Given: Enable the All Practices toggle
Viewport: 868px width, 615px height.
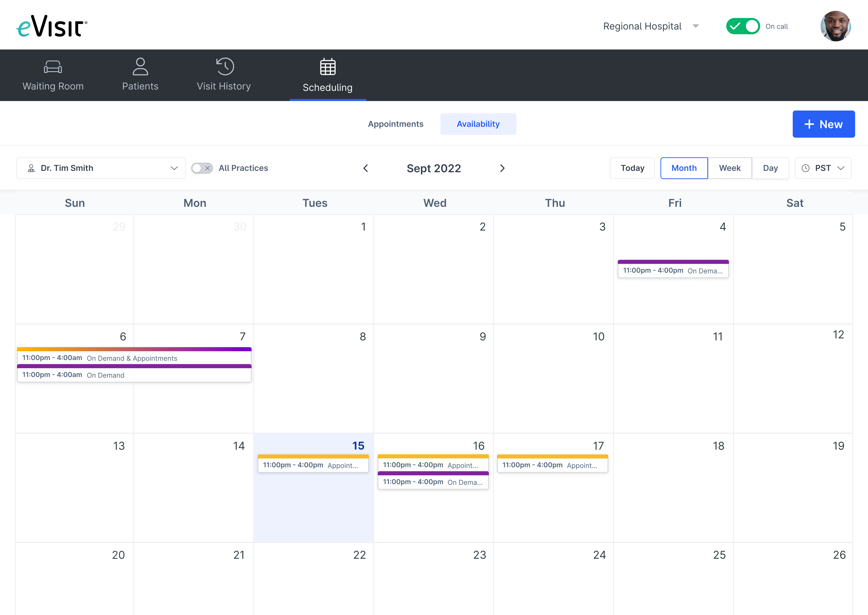Looking at the screenshot, I should pos(202,168).
